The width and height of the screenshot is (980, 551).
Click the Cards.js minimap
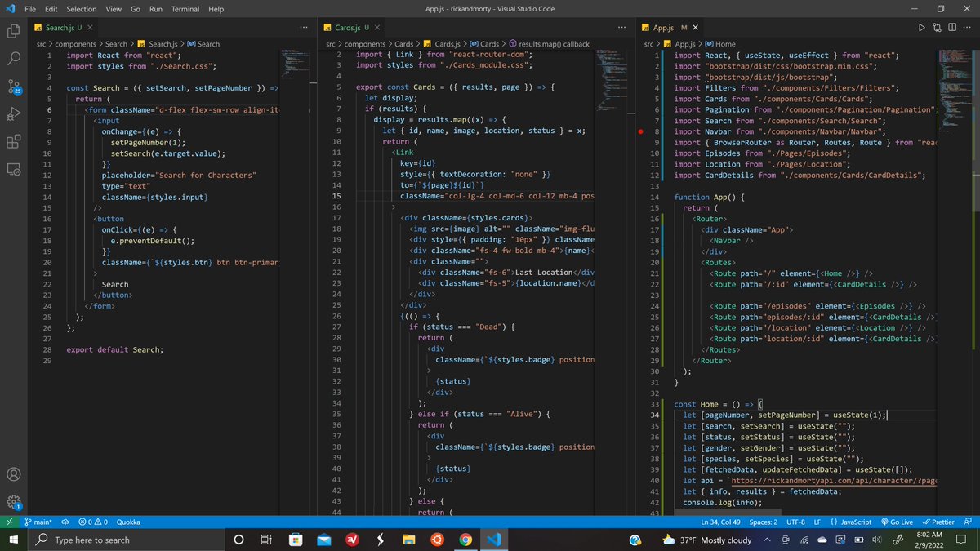(612, 82)
